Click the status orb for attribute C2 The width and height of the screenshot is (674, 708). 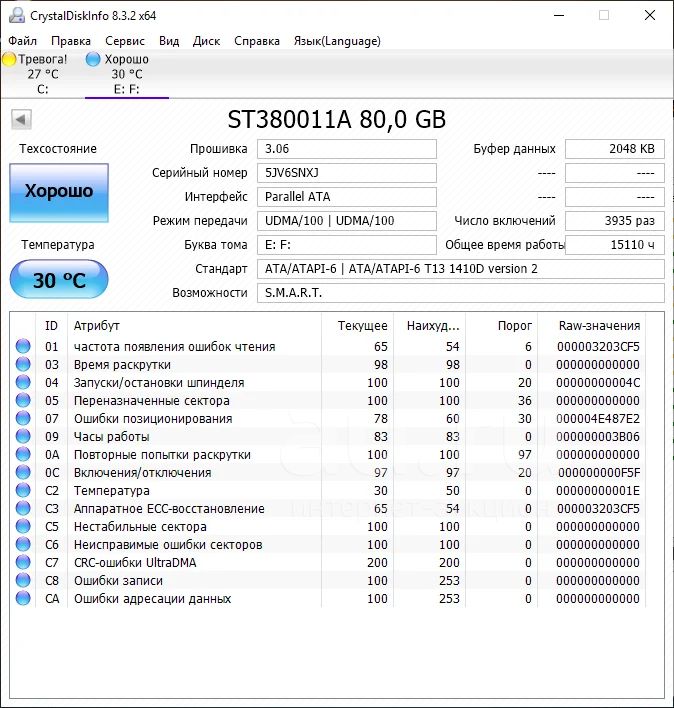23,490
